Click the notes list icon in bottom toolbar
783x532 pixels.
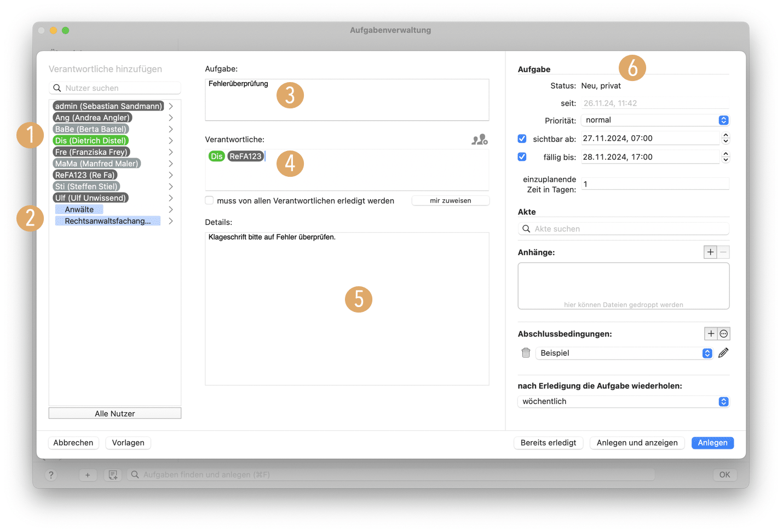(x=113, y=475)
